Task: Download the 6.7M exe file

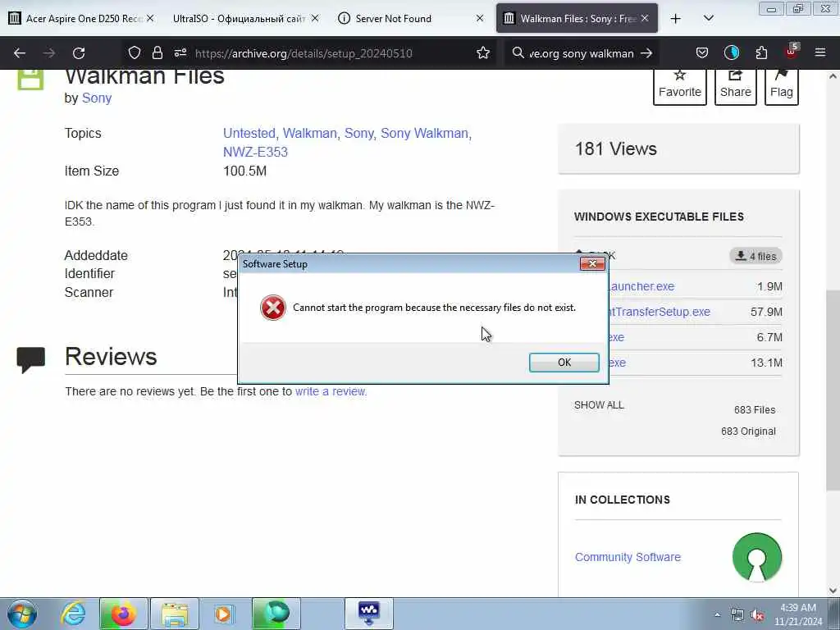Action: pyautogui.click(x=616, y=337)
